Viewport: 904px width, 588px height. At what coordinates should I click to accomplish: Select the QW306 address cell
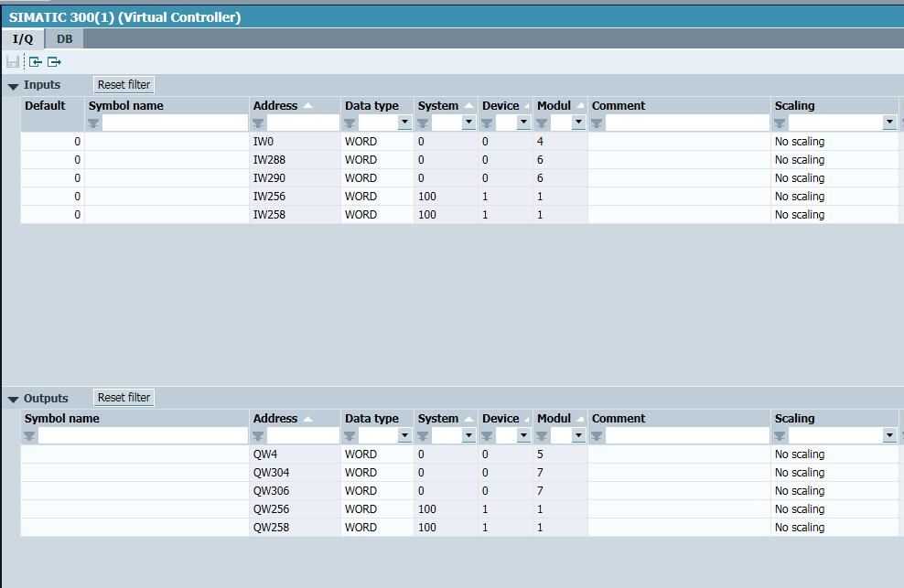click(295, 491)
